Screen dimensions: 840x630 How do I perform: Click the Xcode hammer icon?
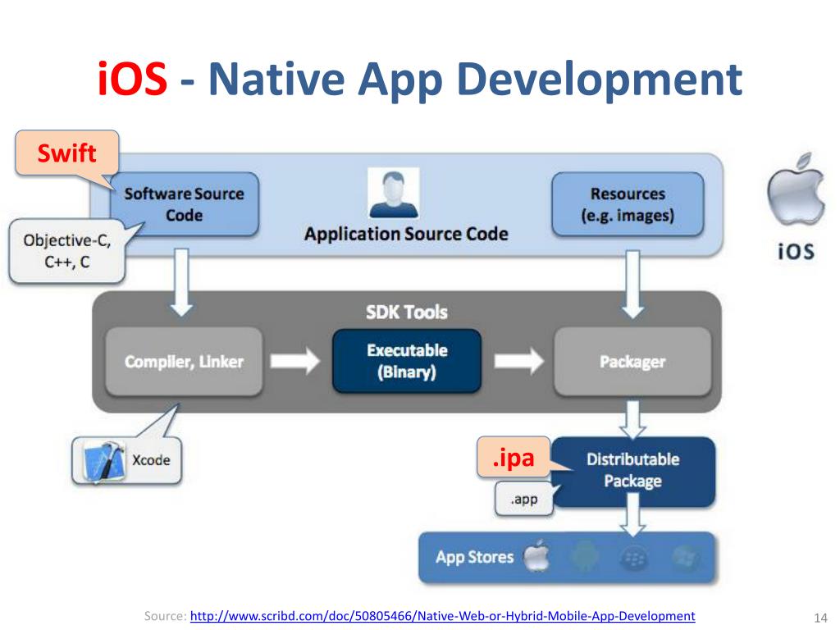click(103, 461)
